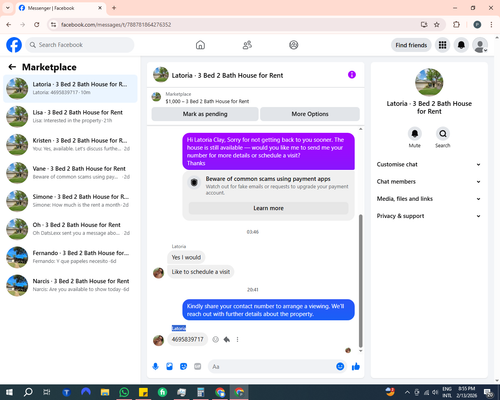Screen dimensions: 500x400
Task: Click the voice clip microphone icon
Action: point(155,367)
